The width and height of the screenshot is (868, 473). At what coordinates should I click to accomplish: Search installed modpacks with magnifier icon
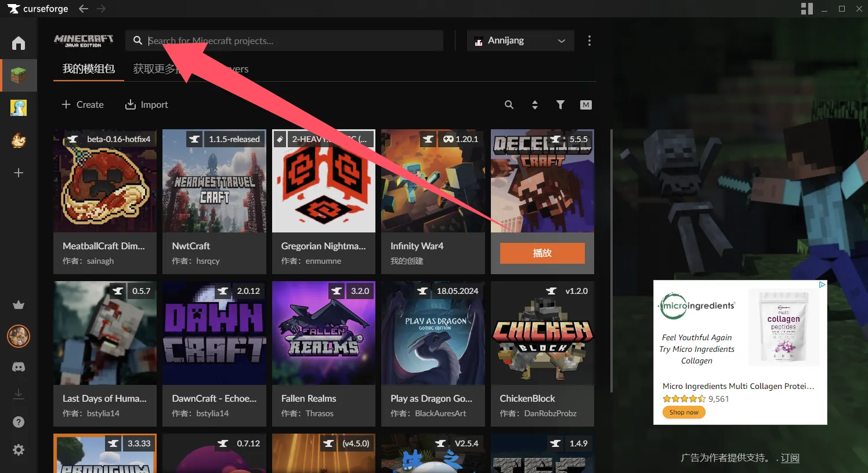(509, 105)
